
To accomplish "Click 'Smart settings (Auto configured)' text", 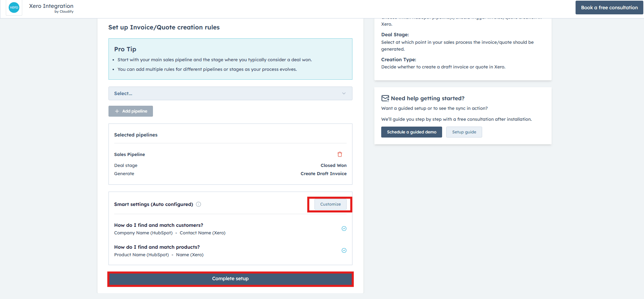I will tap(154, 204).
